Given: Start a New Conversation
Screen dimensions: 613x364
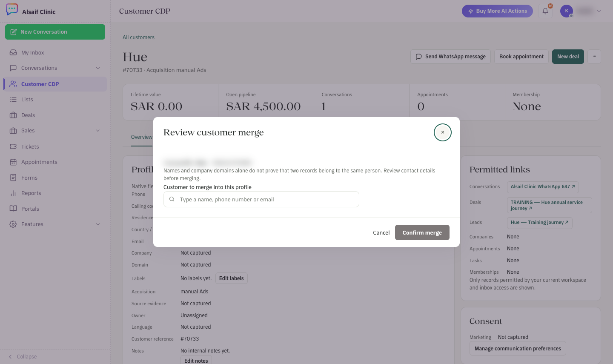Looking at the screenshot, I should coord(55,32).
